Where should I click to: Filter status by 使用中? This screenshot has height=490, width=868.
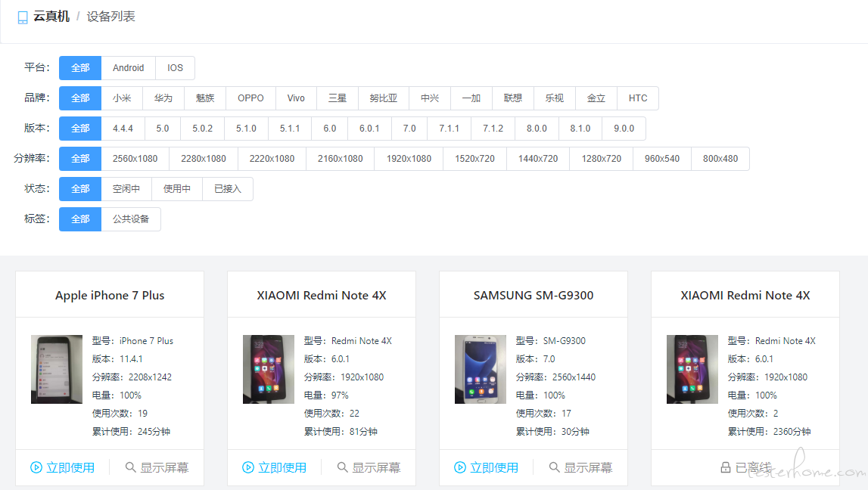point(177,188)
